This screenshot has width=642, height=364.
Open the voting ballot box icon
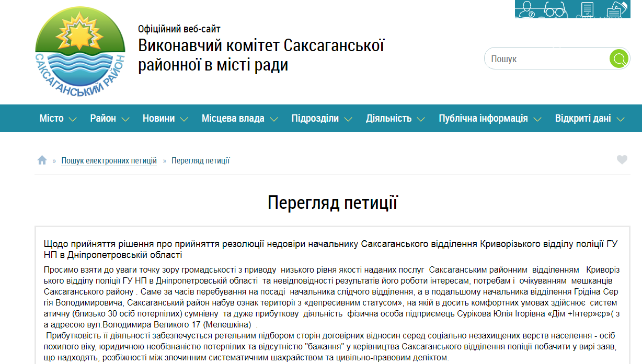coord(617,9)
